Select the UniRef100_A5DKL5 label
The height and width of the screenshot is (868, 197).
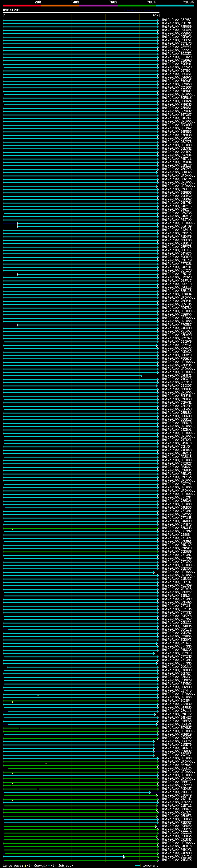coord(177,422)
